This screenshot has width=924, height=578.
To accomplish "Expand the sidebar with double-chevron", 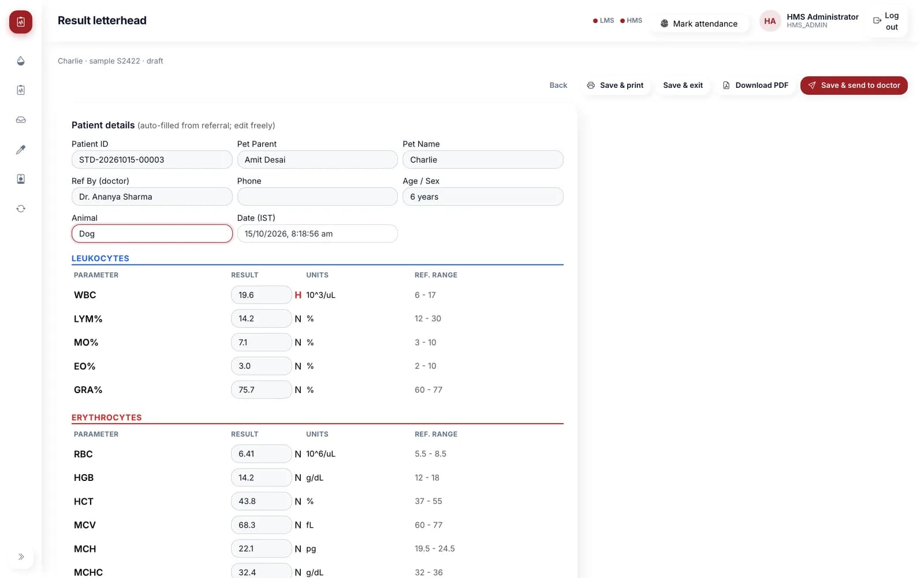I will [21, 557].
